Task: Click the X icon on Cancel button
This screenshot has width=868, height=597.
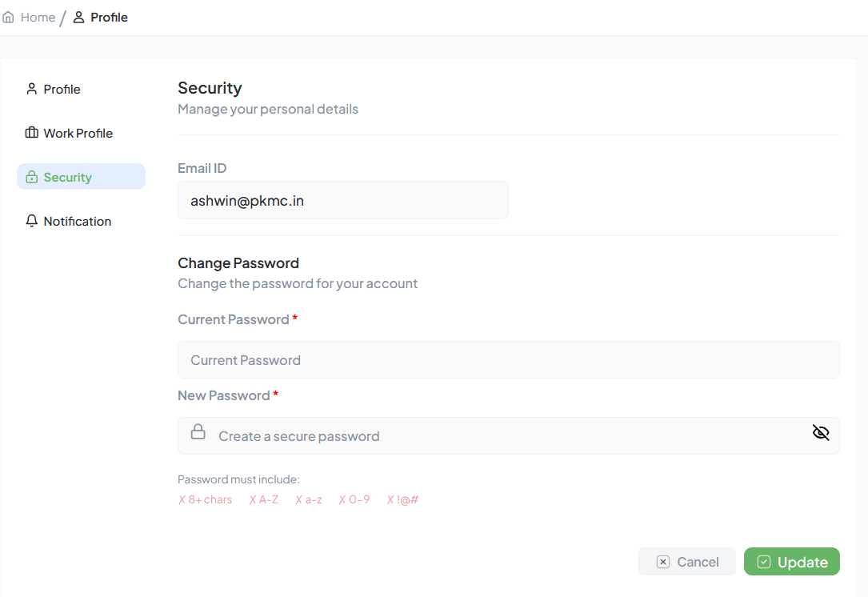Action: (x=662, y=562)
